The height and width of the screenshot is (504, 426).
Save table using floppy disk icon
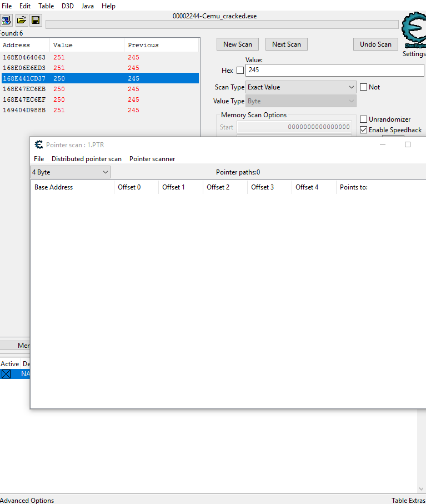point(36,21)
